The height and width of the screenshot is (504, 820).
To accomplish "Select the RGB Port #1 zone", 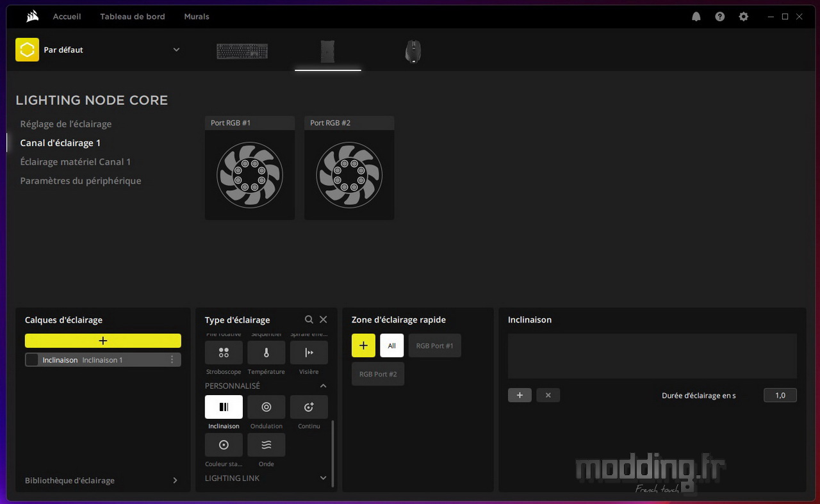I will [434, 345].
